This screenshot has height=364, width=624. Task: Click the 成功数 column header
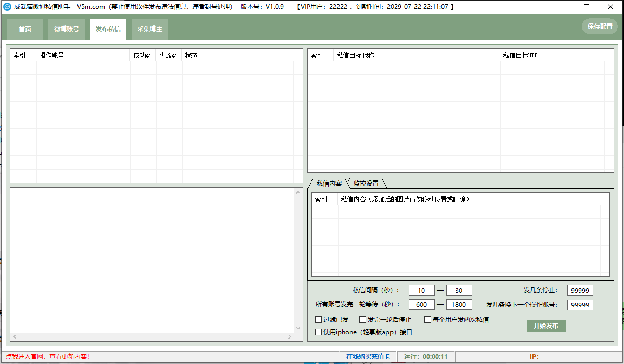click(143, 55)
